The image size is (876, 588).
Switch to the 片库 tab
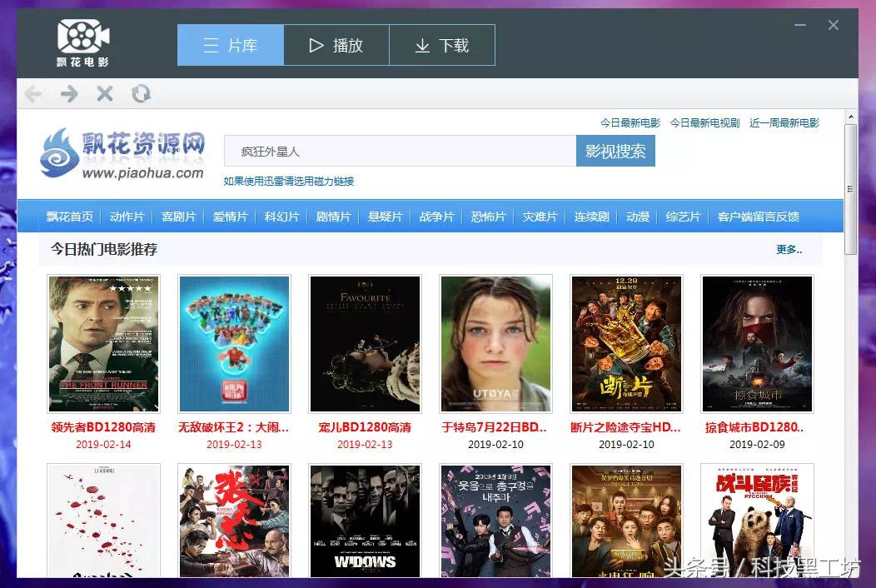(x=230, y=45)
